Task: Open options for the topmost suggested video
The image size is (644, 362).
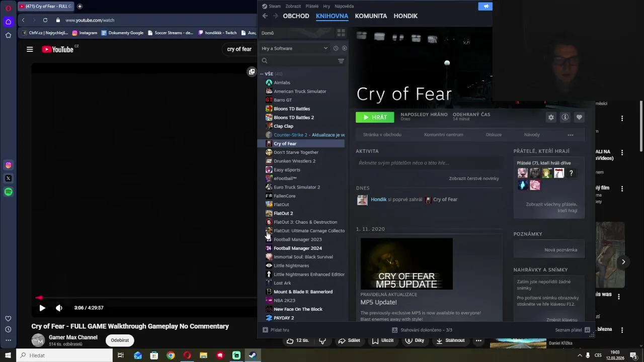Action: [622, 118]
